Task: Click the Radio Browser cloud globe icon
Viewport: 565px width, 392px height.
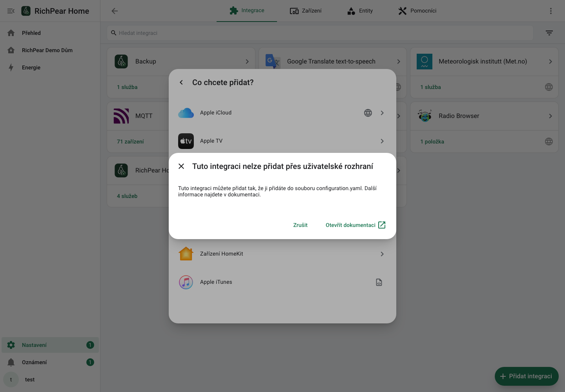Action: (549, 142)
